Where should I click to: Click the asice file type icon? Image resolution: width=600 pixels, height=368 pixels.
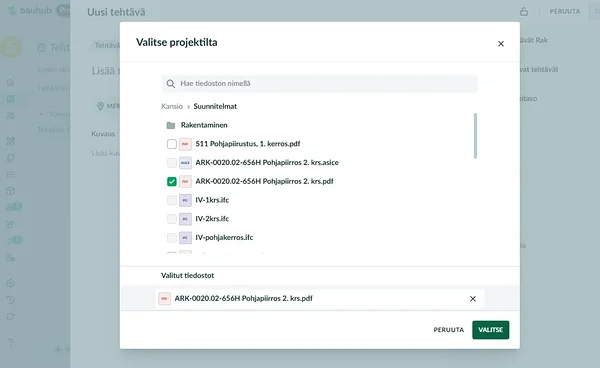185,163
